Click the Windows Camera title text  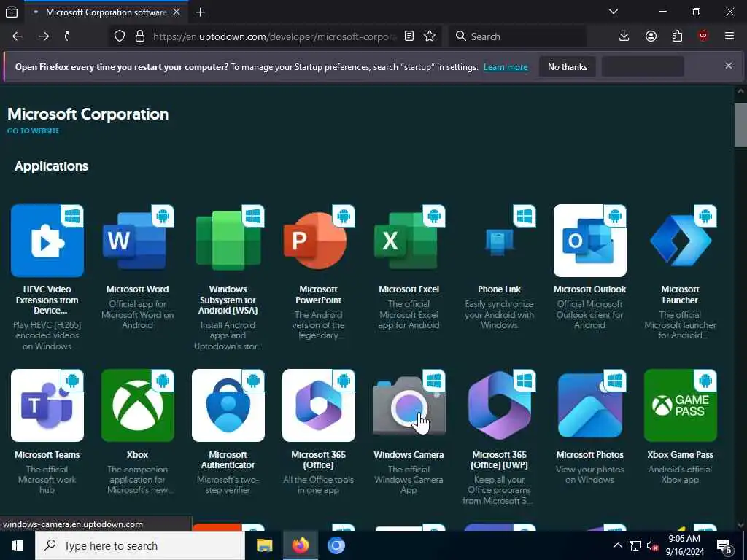point(409,455)
